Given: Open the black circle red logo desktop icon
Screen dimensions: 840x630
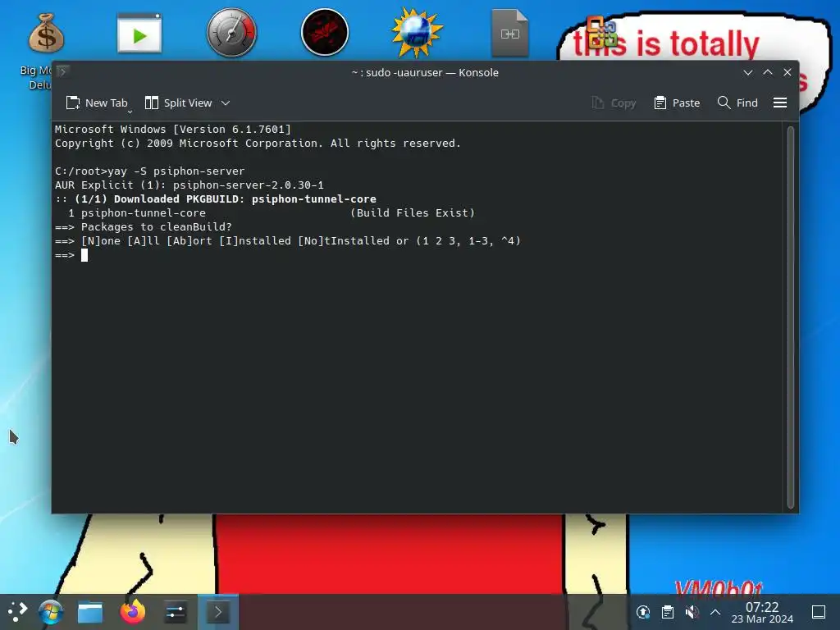Looking at the screenshot, I should (325, 32).
